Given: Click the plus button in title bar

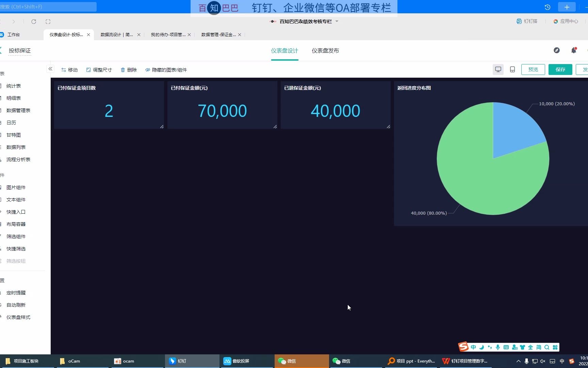Looking at the screenshot, I should [567, 7].
